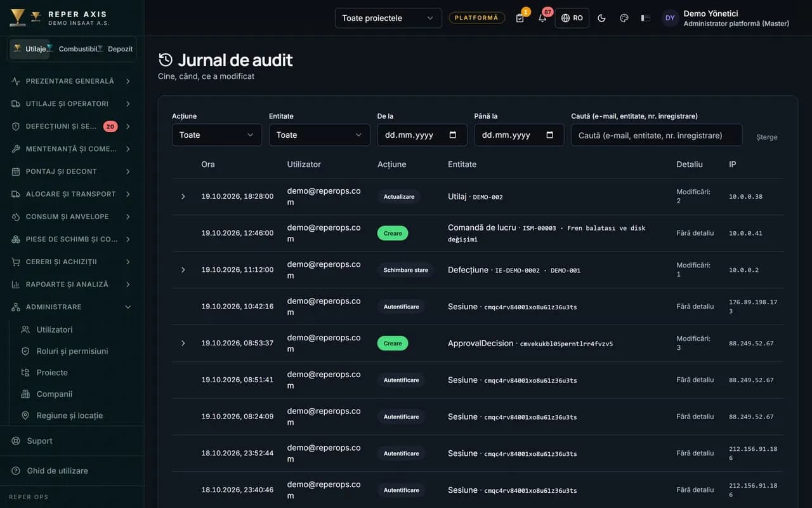This screenshot has width=812, height=508.
Task: Click the Mentenanță wrench icon
Action: 16,149
